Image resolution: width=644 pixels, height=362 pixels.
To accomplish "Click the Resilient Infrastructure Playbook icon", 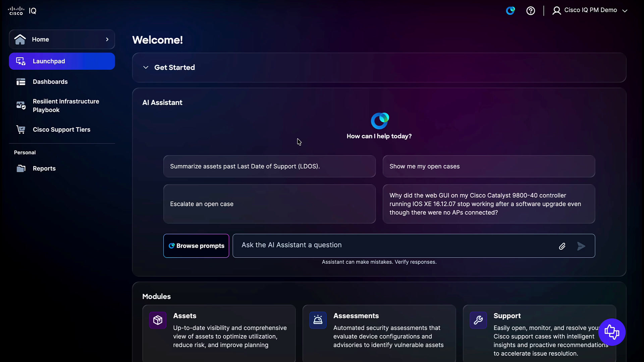I will pyautogui.click(x=21, y=106).
